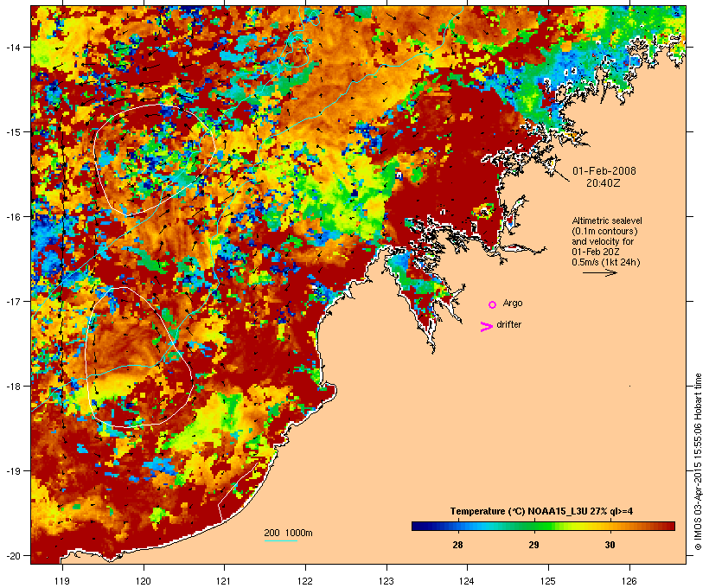This screenshot has width=709, height=588.
Task: Click the colorbar value label 30
Action: click(610, 545)
